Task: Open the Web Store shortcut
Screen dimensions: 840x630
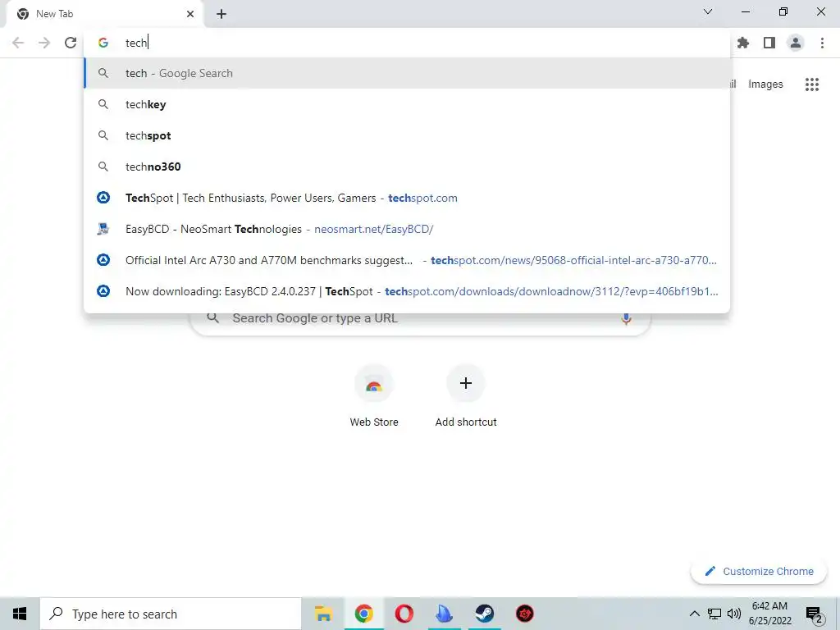Action: [x=374, y=396]
